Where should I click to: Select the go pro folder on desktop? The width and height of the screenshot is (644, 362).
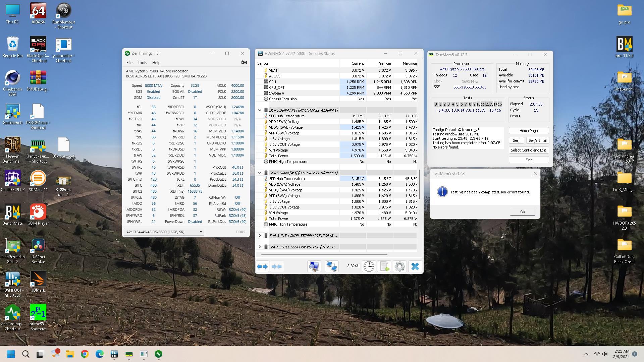624,14
